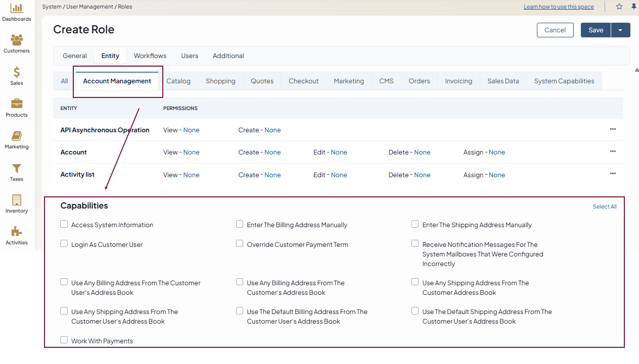The image size is (639, 364).
Task: Open the Marketing book icon
Action: pyautogui.click(x=17, y=136)
